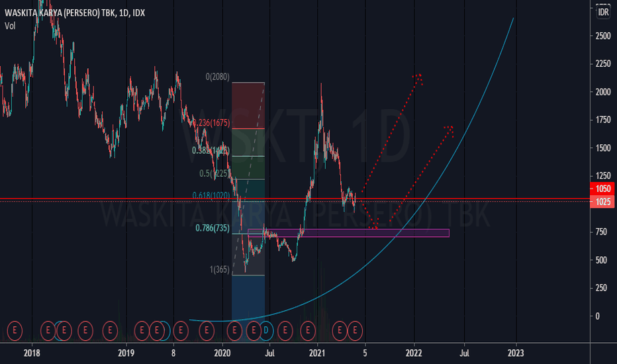Select the purple support zone rectangle
617x364 pixels.
[349, 234]
